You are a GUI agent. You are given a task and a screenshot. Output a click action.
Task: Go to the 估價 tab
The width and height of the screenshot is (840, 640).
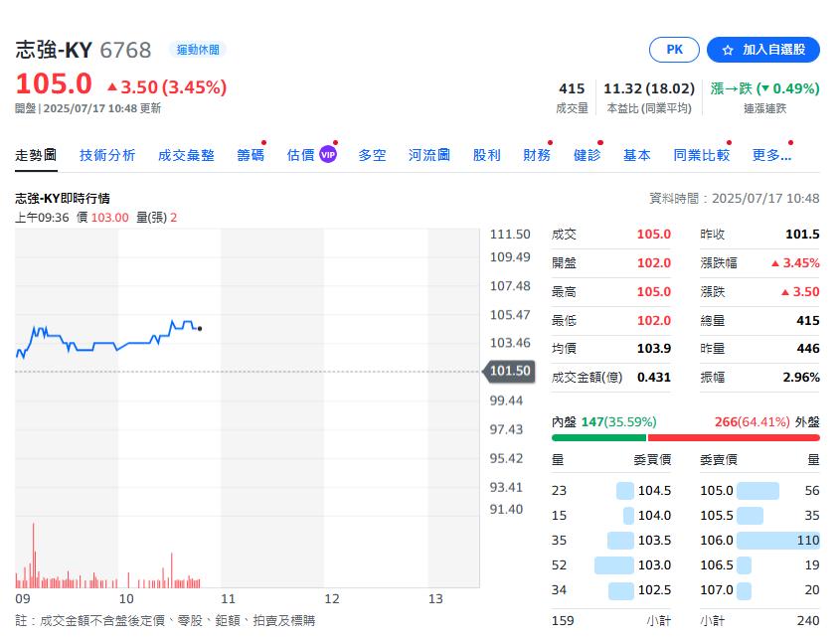(300, 155)
